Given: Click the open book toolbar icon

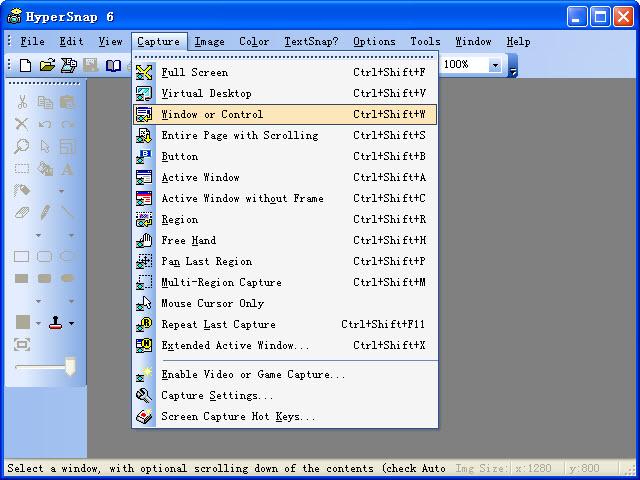Looking at the screenshot, I should coord(113,65).
